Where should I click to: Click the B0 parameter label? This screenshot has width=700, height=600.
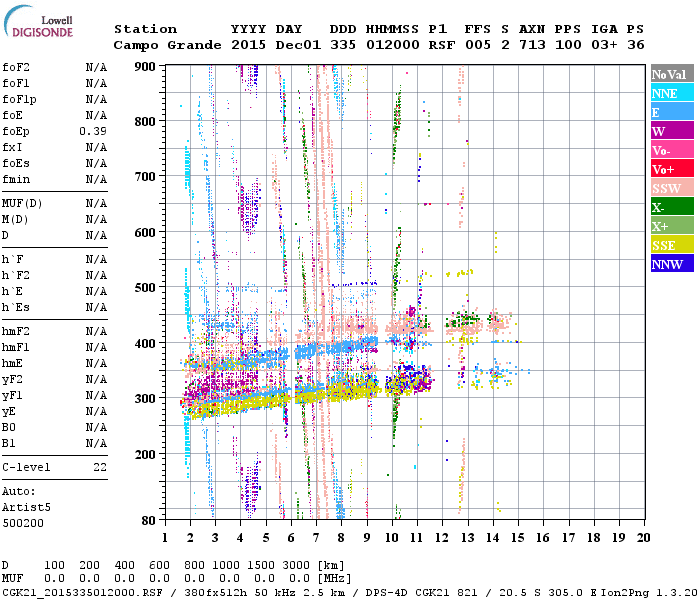pos(9,427)
